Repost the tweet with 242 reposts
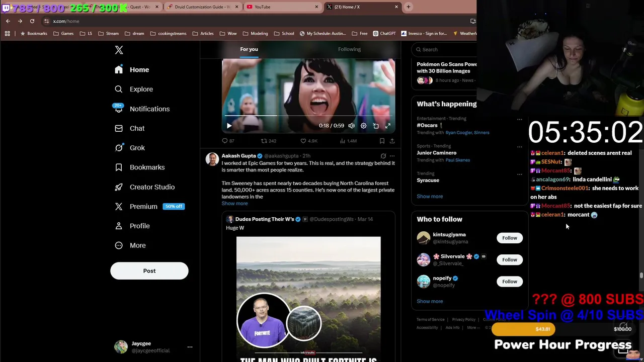Image resolution: width=644 pixels, height=362 pixels. click(268, 141)
